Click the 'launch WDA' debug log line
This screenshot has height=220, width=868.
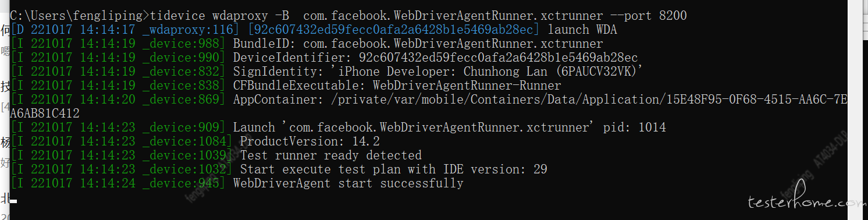coord(313,30)
